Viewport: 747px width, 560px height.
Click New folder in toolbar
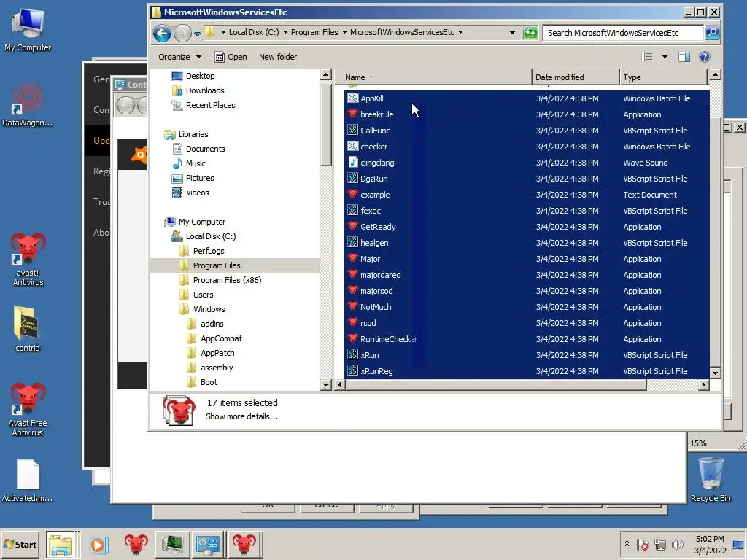click(x=278, y=57)
